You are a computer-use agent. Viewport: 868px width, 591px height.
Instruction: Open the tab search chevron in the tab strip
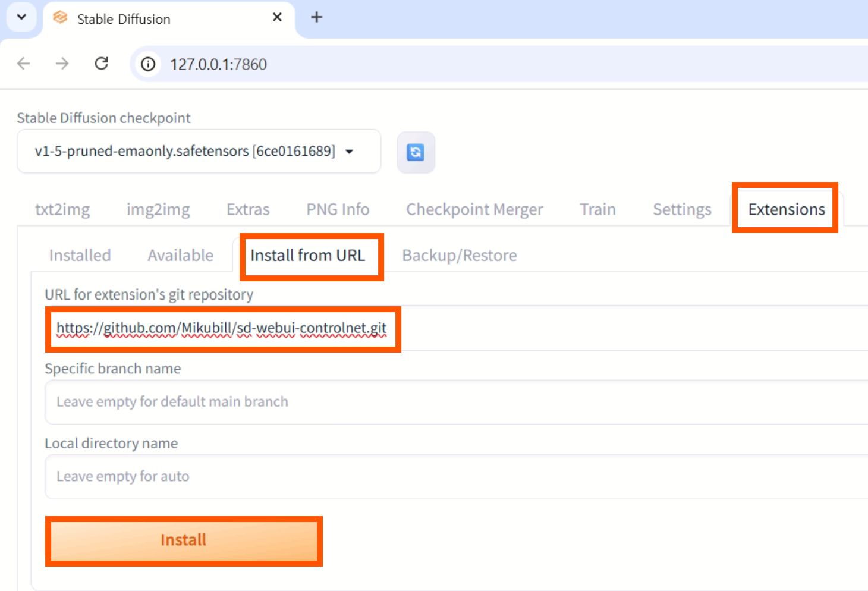point(21,17)
